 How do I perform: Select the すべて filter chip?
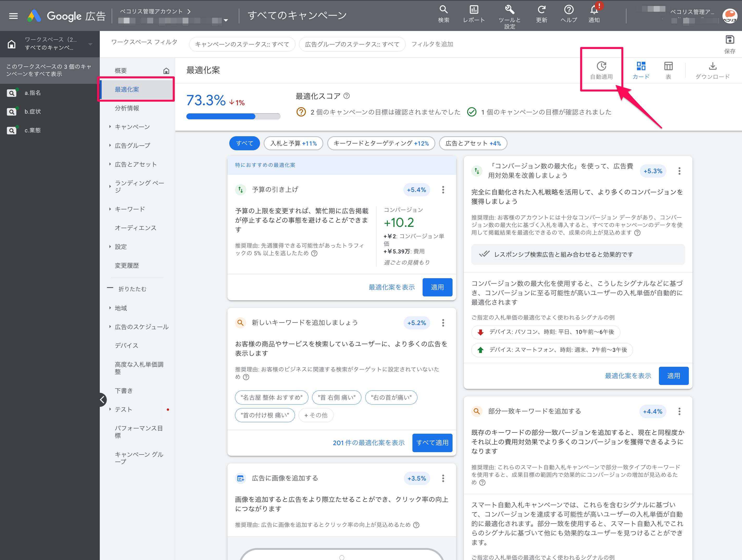(244, 143)
